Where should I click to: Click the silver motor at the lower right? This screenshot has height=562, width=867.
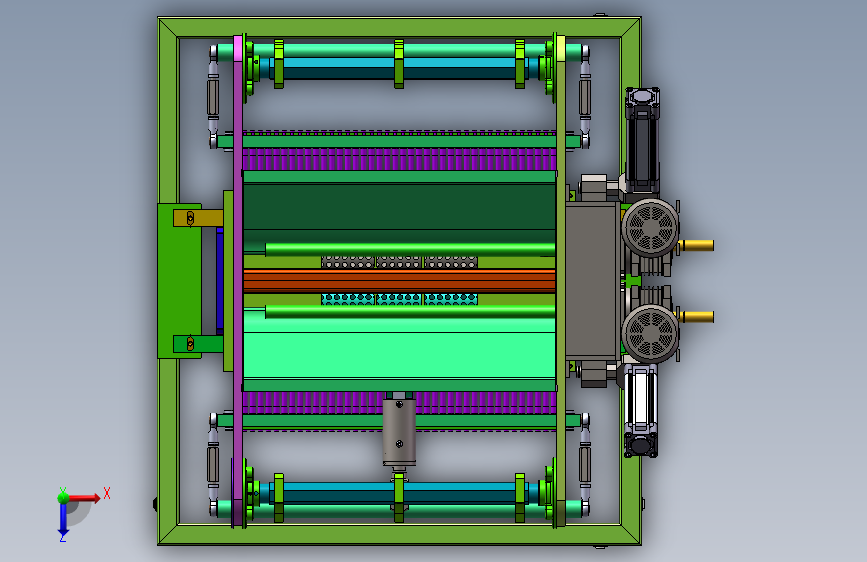[641, 410]
